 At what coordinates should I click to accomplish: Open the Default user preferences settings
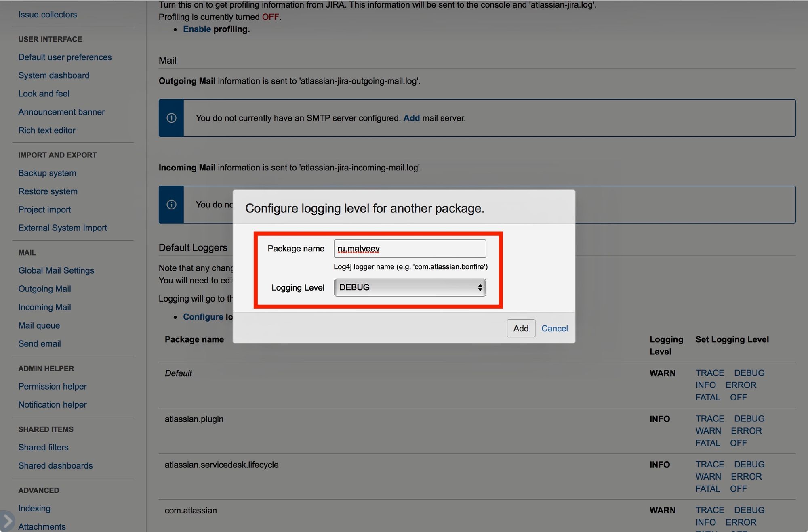[65, 57]
